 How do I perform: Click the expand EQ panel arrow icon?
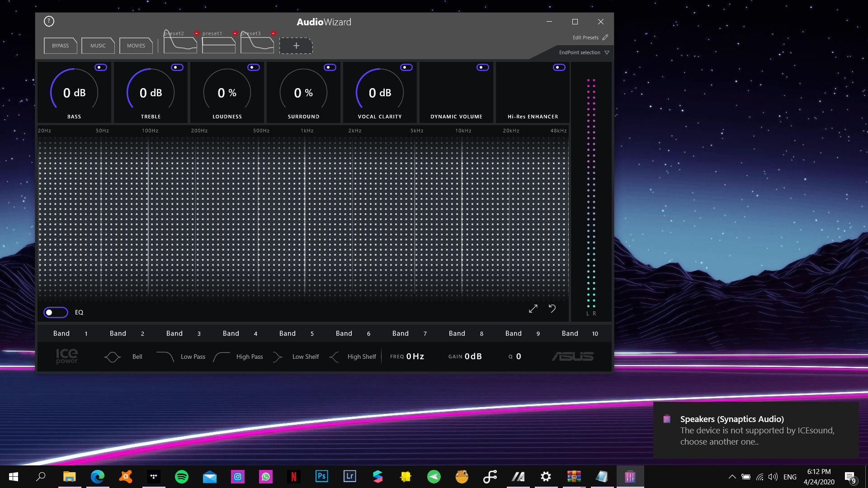click(533, 309)
